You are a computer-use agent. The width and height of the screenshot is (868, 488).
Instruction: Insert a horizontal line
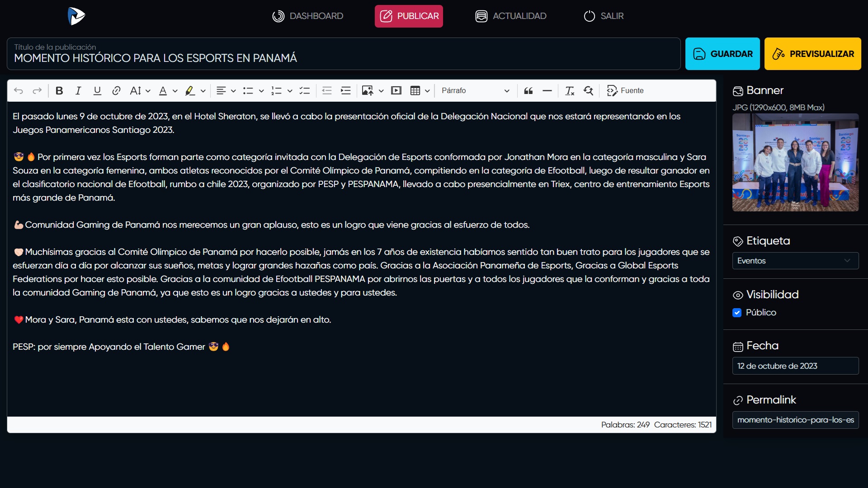(547, 91)
